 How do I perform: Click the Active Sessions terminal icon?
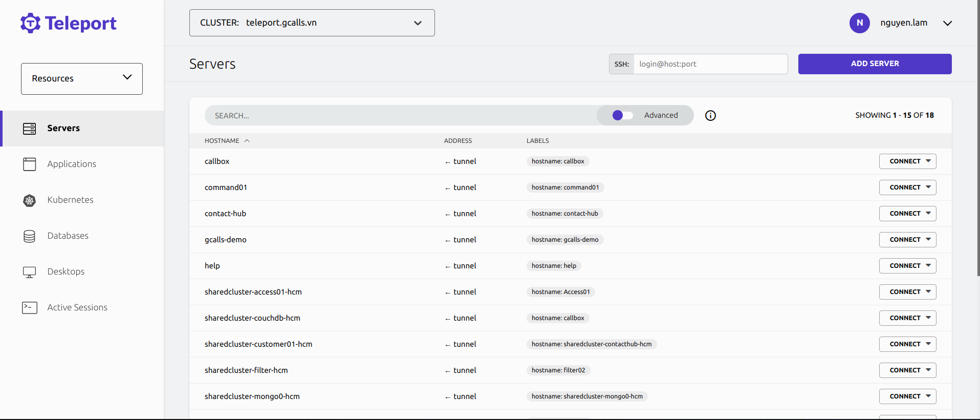coord(30,308)
